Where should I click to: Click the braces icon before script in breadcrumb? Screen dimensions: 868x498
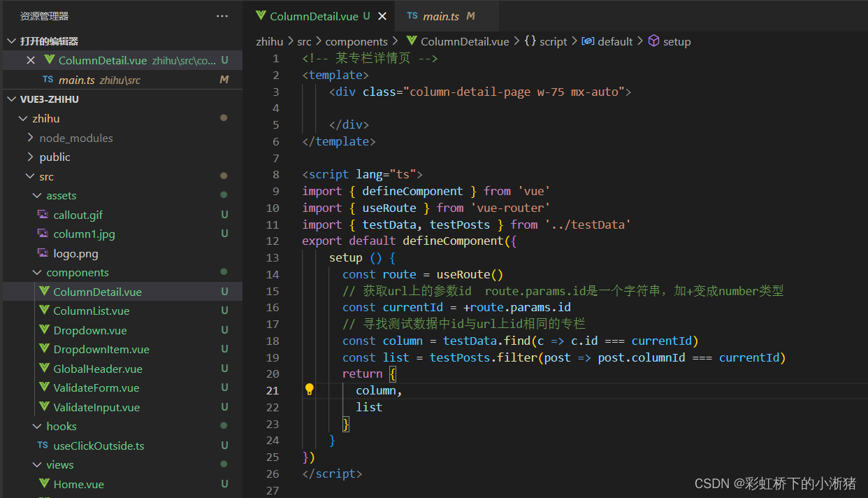[530, 41]
